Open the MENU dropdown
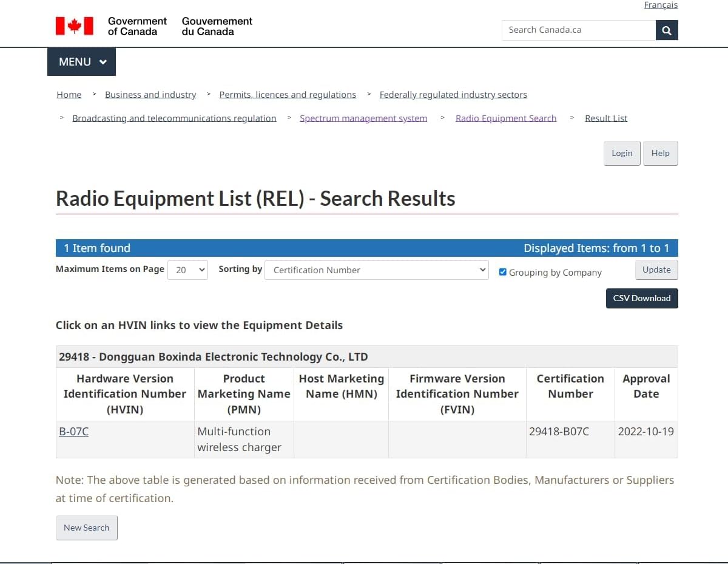The height and width of the screenshot is (564, 728). (82, 62)
